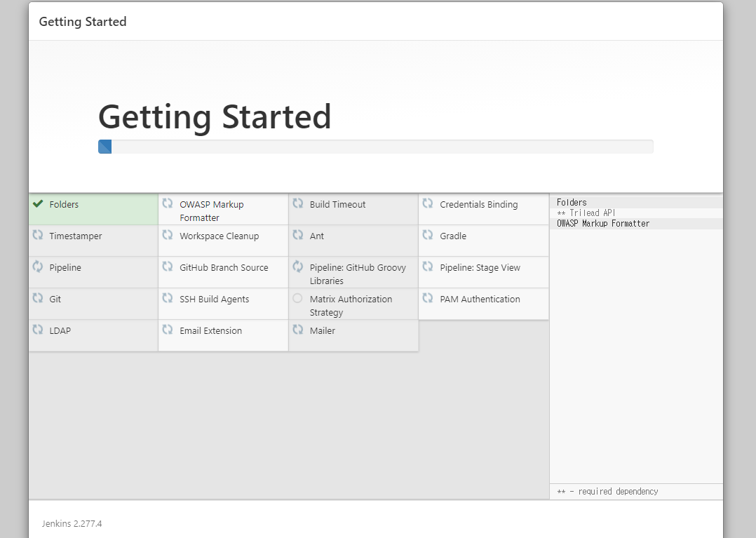756x538 pixels.
Task: Click the PAM Authentication plugin label
Action: point(480,300)
